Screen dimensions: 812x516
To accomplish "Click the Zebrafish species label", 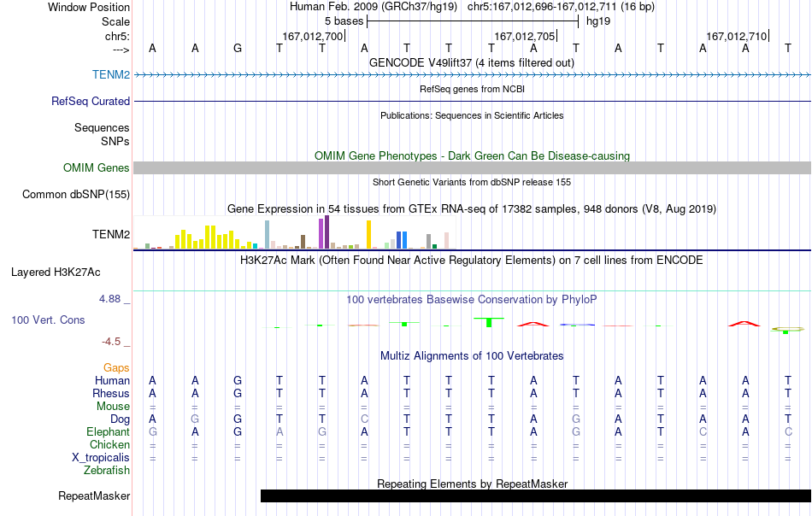I will coord(107,471).
